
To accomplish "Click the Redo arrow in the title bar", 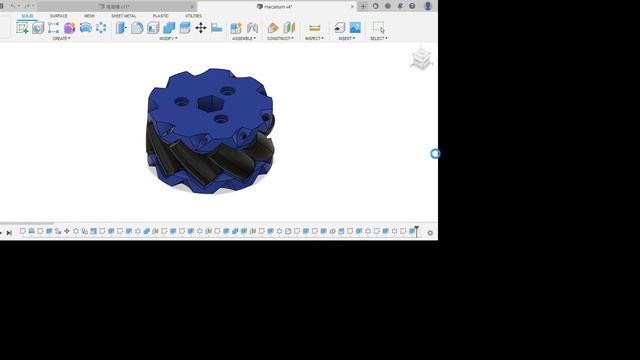I will [x=27, y=6].
